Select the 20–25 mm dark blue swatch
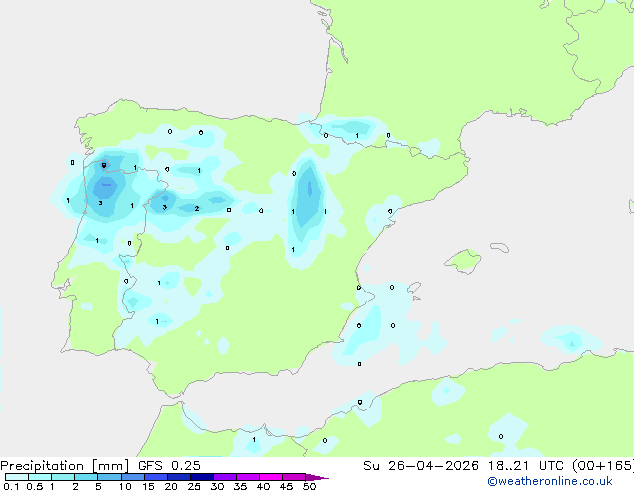The width and height of the screenshot is (634, 490). 179,477
